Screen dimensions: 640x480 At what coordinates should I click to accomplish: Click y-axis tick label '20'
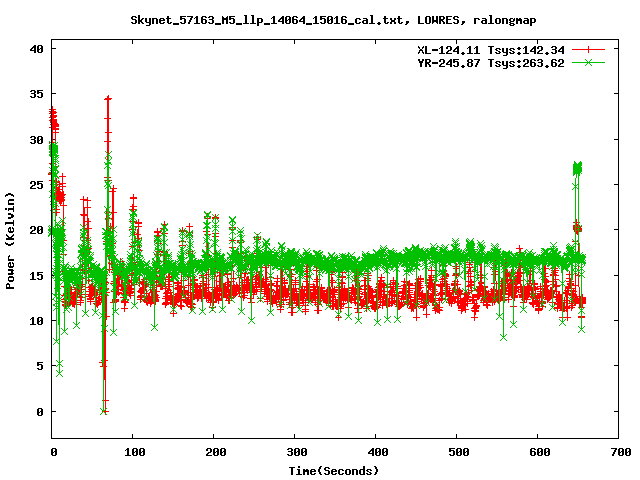click(x=37, y=230)
